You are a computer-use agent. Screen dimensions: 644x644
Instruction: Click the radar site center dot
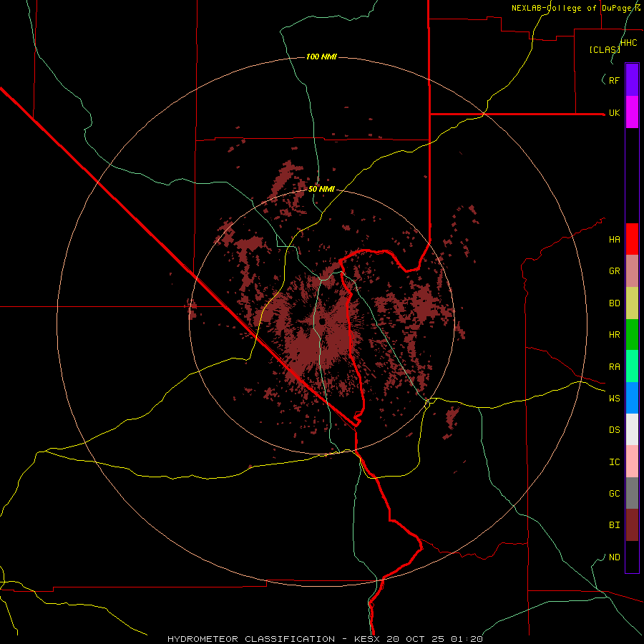pyautogui.click(x=322, y=321)
